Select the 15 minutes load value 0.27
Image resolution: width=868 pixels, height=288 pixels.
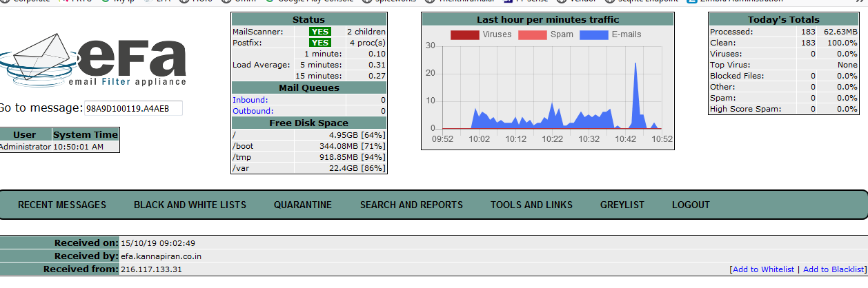pyautogui.click(x=377, y=76)
